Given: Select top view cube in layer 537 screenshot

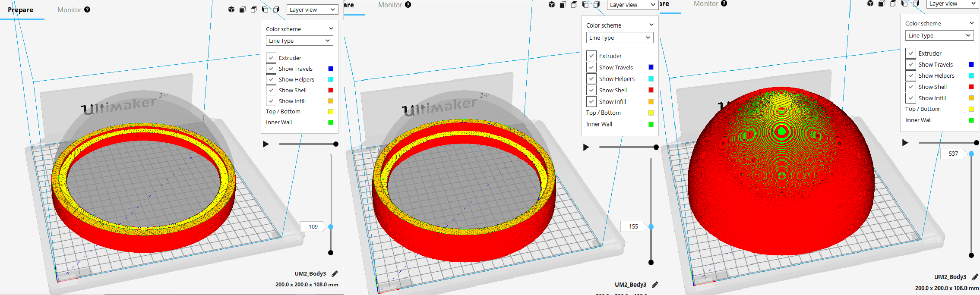Looking at the screenshot, I should click(893, 3).
